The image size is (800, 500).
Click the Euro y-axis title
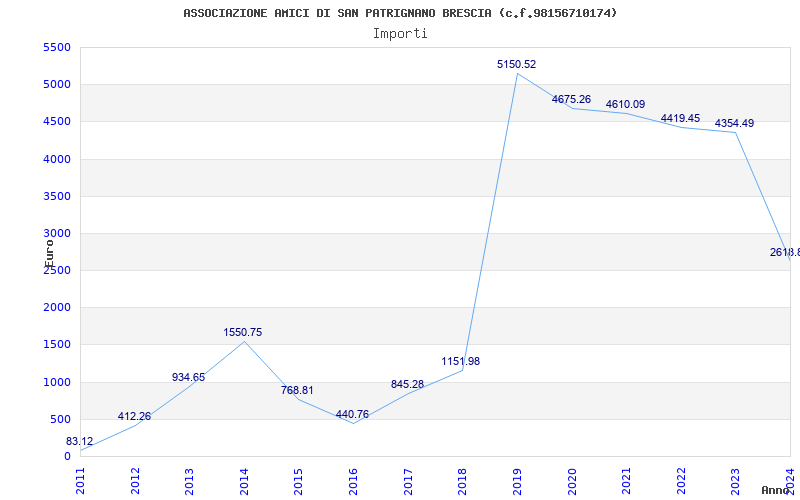[49, 251]
